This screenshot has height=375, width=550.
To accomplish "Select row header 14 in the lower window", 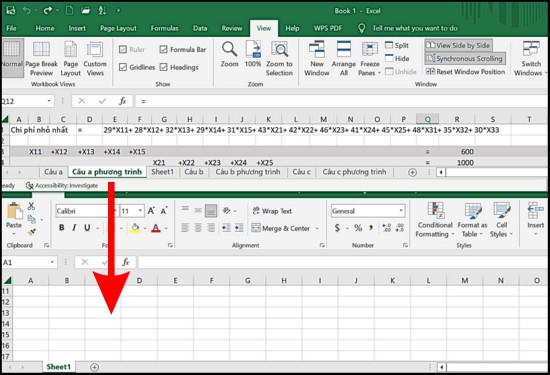I will coord(6,324).
